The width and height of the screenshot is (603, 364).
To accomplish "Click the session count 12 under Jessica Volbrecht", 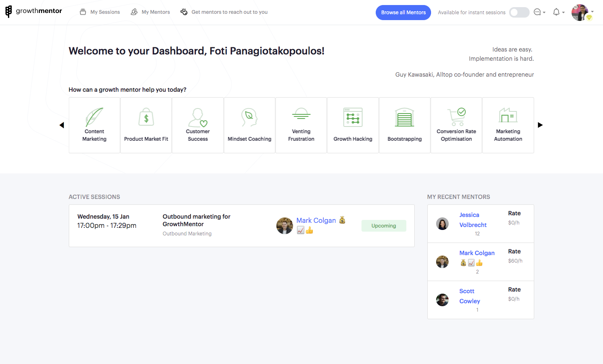I will 477,234.
